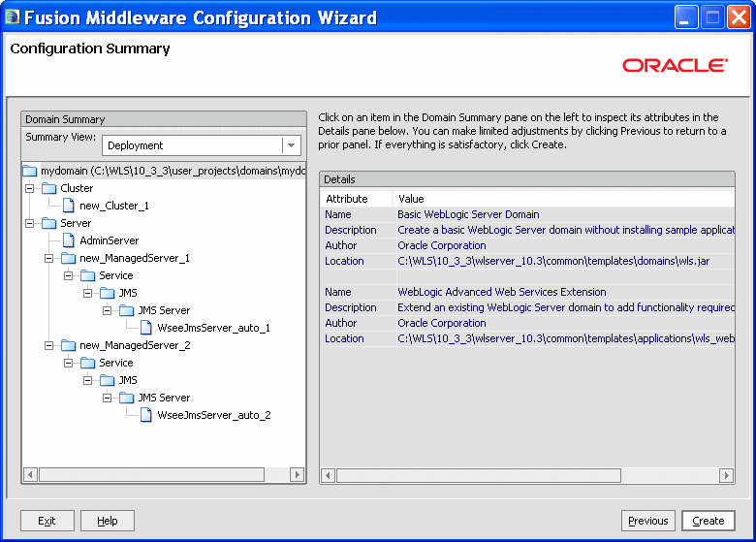Click the Details pane horizontal scrollbar thumb
The height and width of the screenshot is (542, 756).
tap(478, 476)
